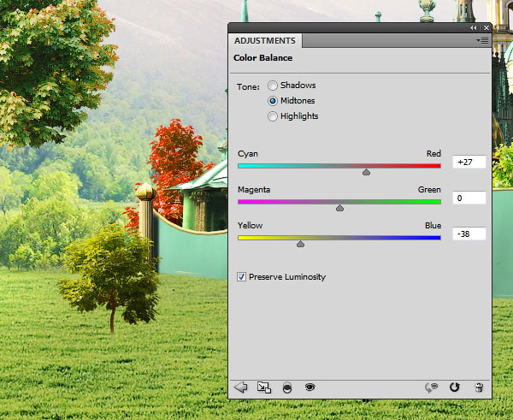
Task: Open the Adjustments panel flyout menu
Action: pyautogui.click(x=482, y=40)
